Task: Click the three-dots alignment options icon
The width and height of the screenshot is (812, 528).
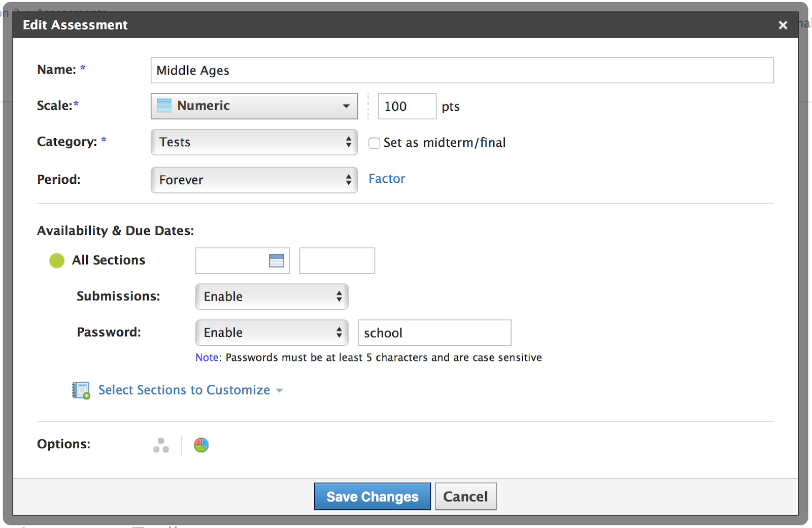Action: [x=161, y=445]
